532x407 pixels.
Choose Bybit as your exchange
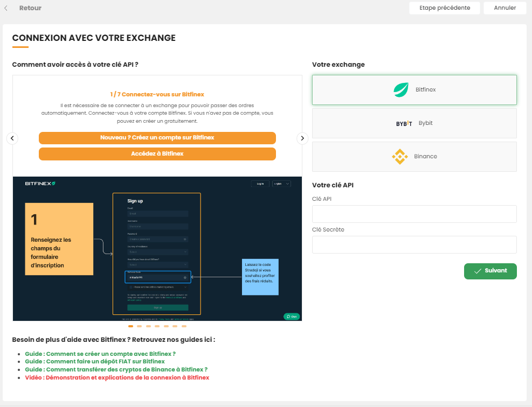414,123
